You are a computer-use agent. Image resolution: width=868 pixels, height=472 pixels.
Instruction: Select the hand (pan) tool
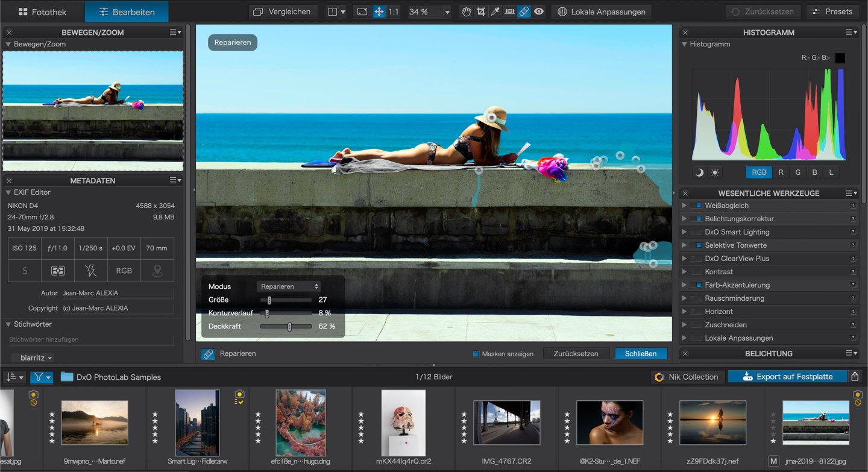point(466,11)
